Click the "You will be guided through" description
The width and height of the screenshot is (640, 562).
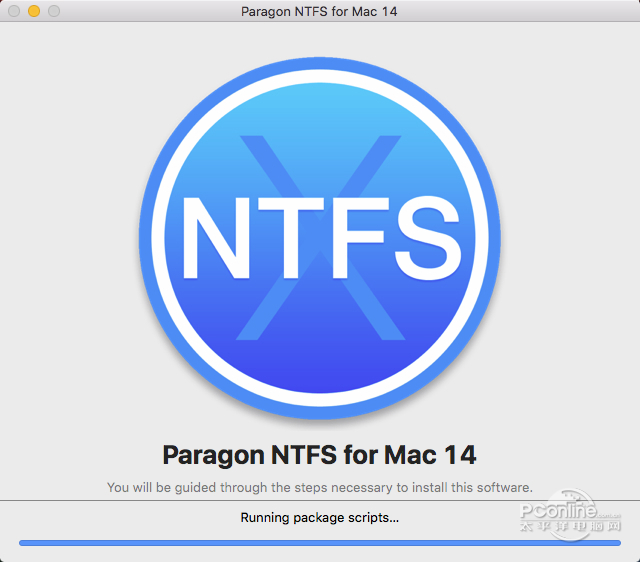click(x=320, y=487)
